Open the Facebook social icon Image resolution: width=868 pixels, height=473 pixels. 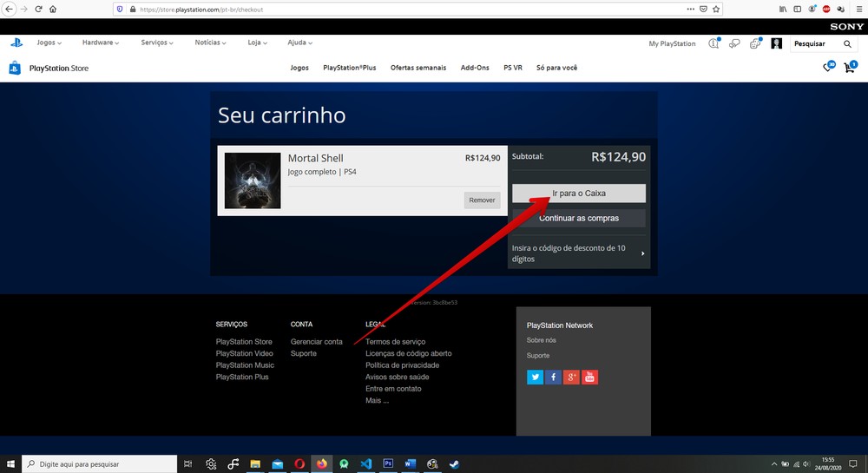(553, 377)
